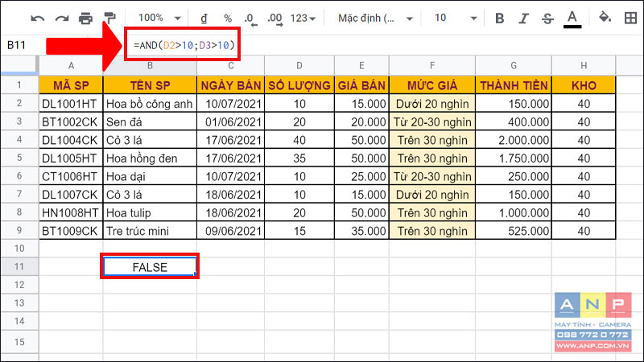Screen dimensions: 644x362
Task: Select column A header
Action: pyautogui.click(x=71, y=66)
